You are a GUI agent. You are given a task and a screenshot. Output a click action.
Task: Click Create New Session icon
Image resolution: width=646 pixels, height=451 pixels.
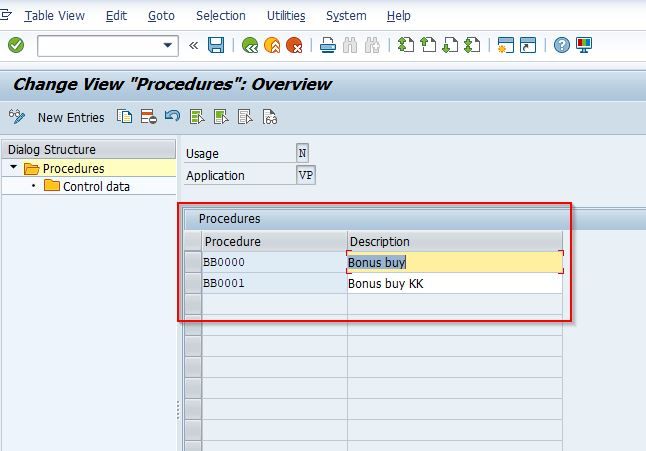tap(506, 45)
